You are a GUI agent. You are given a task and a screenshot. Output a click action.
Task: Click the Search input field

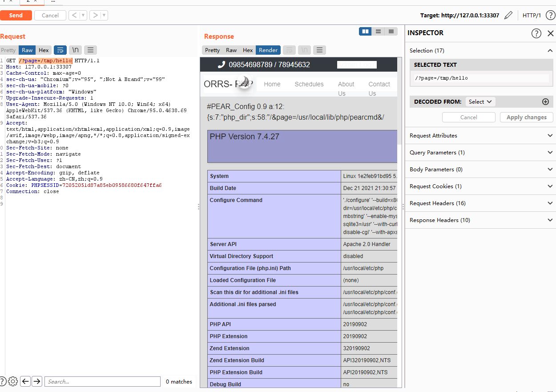click(x=102, y=381)
